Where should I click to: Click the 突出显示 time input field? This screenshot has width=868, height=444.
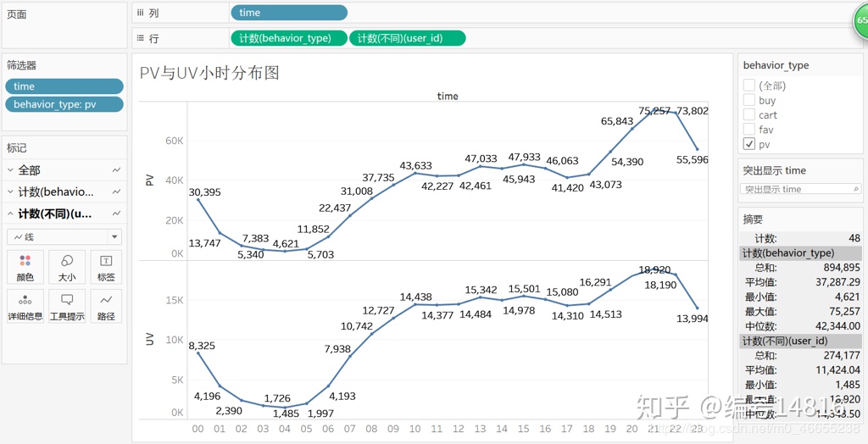pyautogui.click(x=800, y=189)
